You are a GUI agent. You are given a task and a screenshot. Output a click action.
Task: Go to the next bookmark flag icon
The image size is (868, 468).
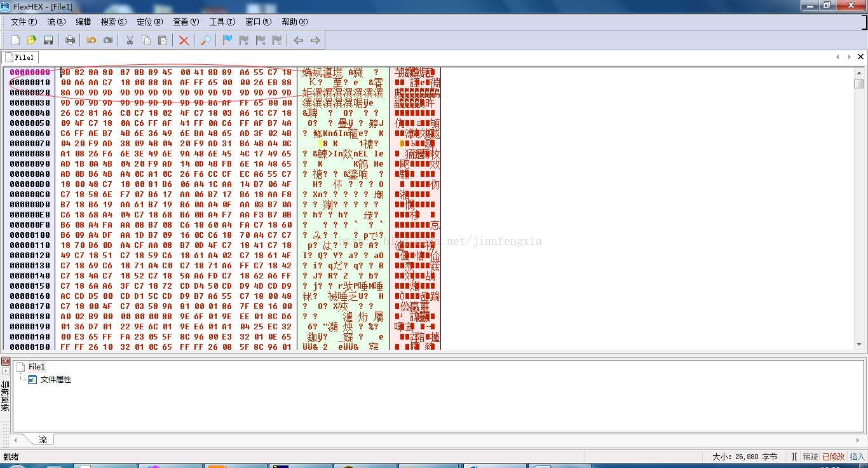244,40
